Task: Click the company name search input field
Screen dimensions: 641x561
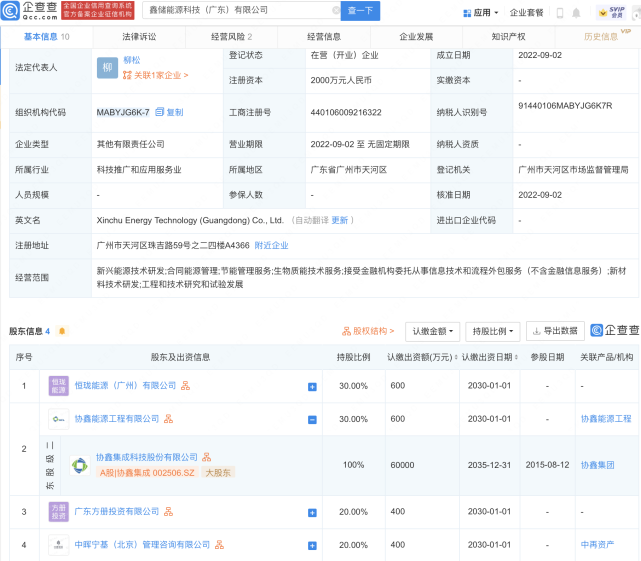Action: 240,10
